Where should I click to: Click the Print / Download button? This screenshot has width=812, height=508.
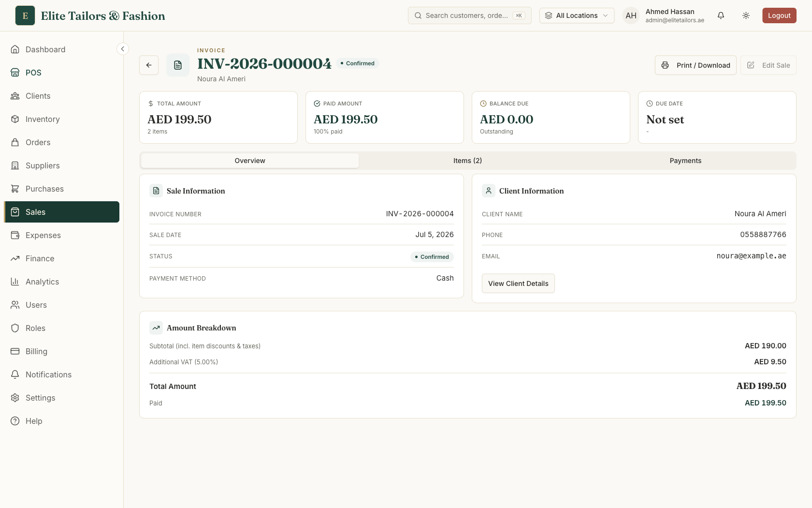click(x=696, y=65)
